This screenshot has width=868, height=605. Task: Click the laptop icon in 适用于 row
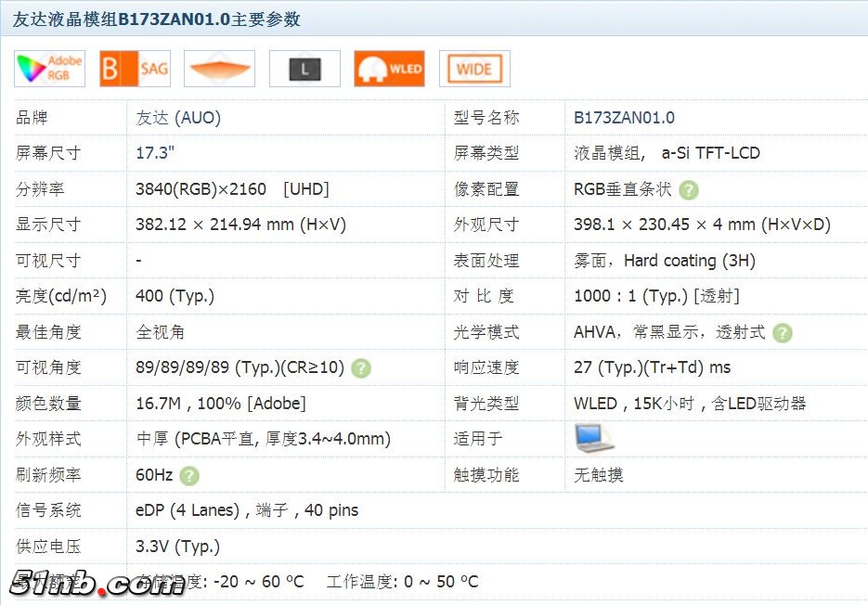594,438
